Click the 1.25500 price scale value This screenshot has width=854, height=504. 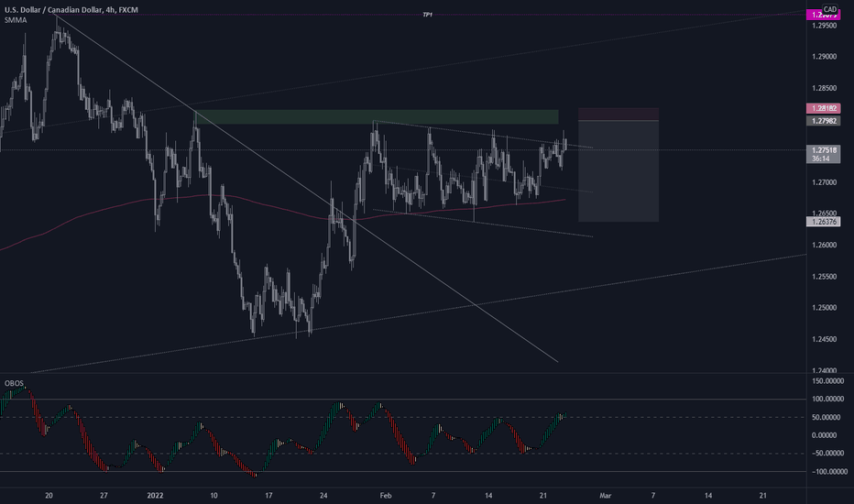824,277
